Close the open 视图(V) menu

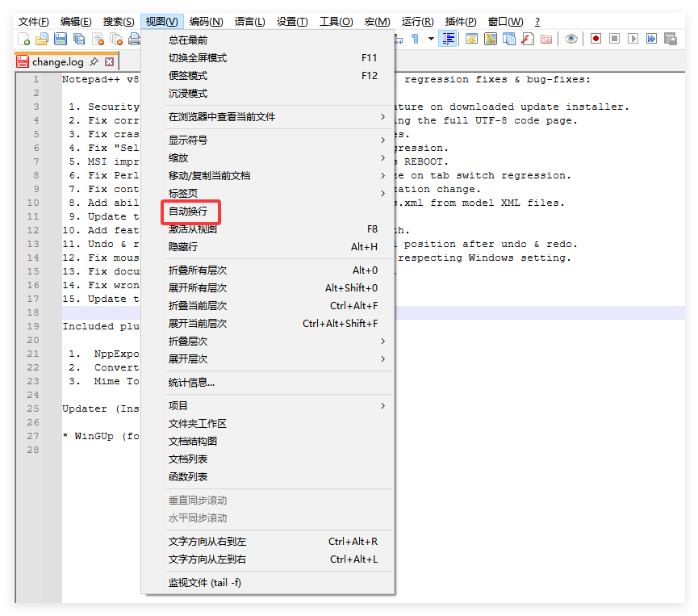point(161,22)
